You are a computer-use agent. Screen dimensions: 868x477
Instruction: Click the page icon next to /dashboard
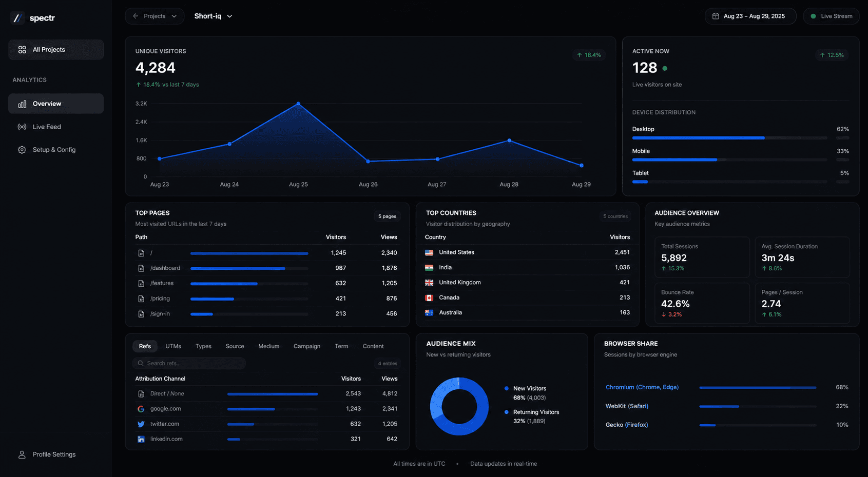[141, 268]
